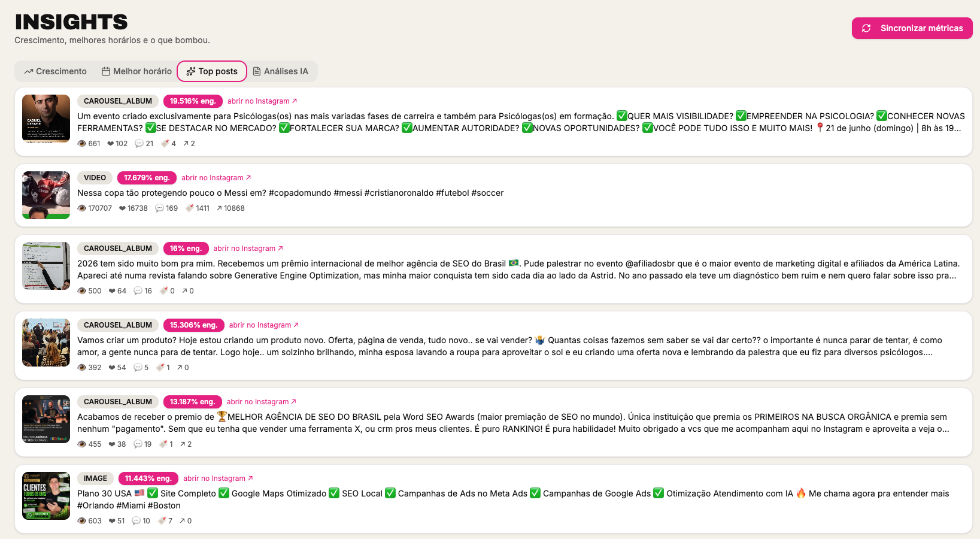Viewport: 980px width, 539px height.
Task: Switch to the Crescimento tab
Action: pyautogui.click(x=56, y=71)
